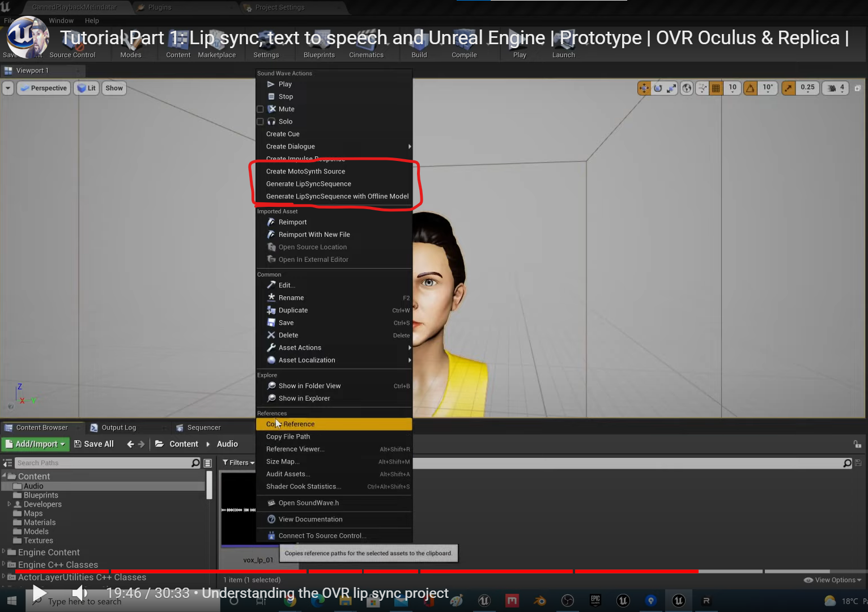Select Create MotoSynth Source
This screenshot has width=868, height=612.
(334, 171)
